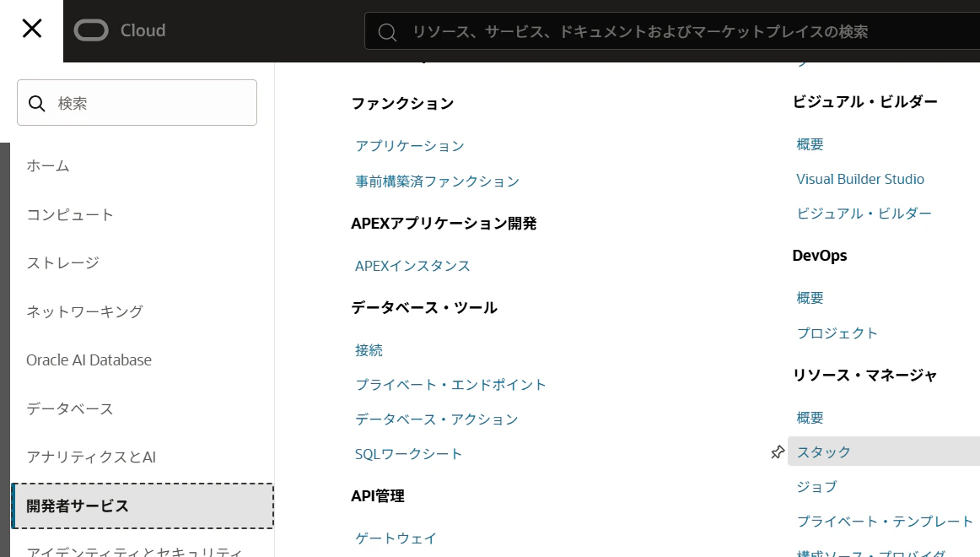980x557 pixels.
Task: Open ゲートウェイ under API管理
Action: tap(396, 538)
